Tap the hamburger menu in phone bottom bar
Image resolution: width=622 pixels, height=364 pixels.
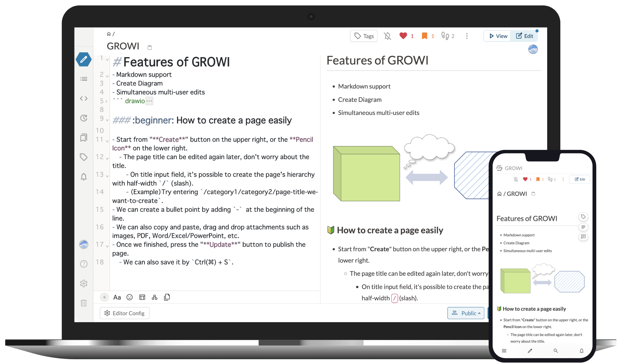[x=504, y=351]
